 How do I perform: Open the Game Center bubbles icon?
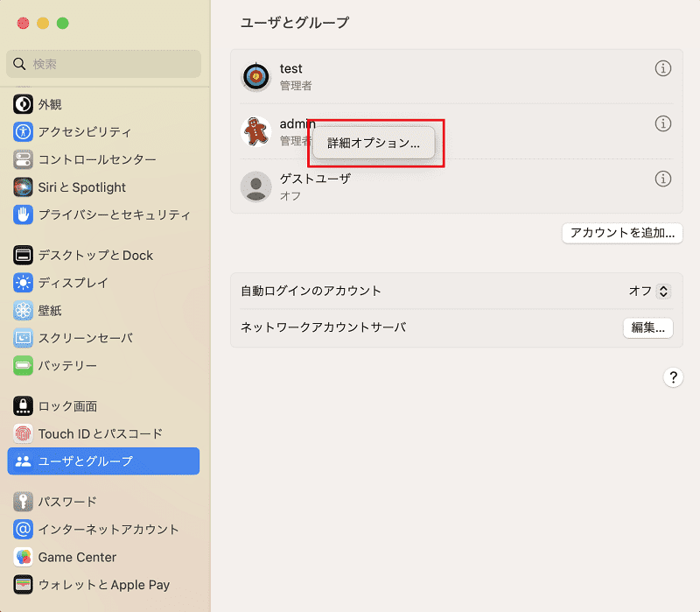[x=23, y=557]
